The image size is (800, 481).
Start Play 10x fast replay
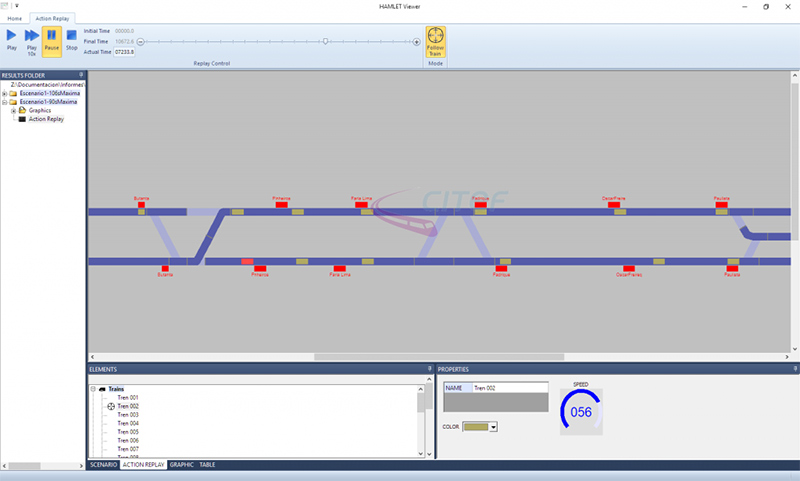pyautogui.click(x=32, y=39)
